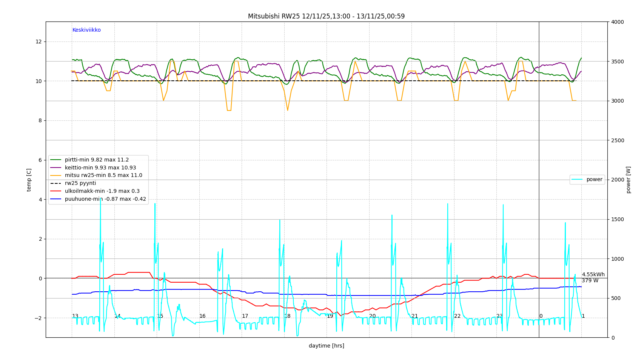644x360 pixels.
Task: Click hour marker '18' inside the plot
Action: click(287, 316)
